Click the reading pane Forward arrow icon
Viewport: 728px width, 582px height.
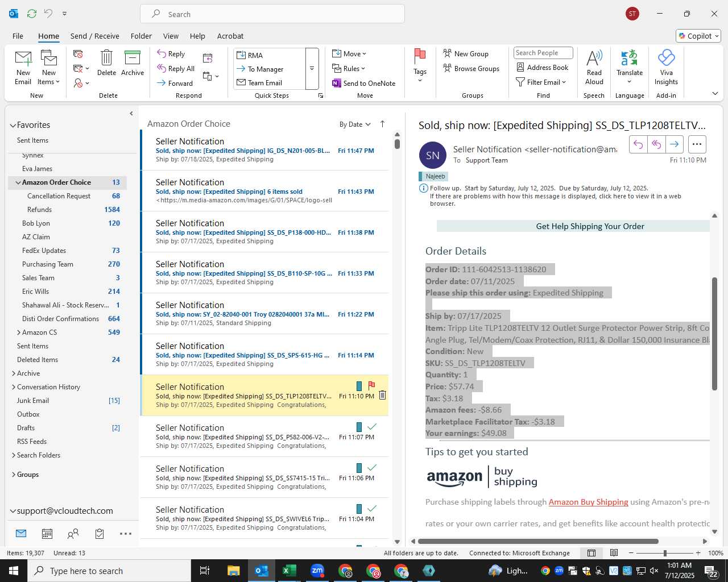(x=675, y=144)
